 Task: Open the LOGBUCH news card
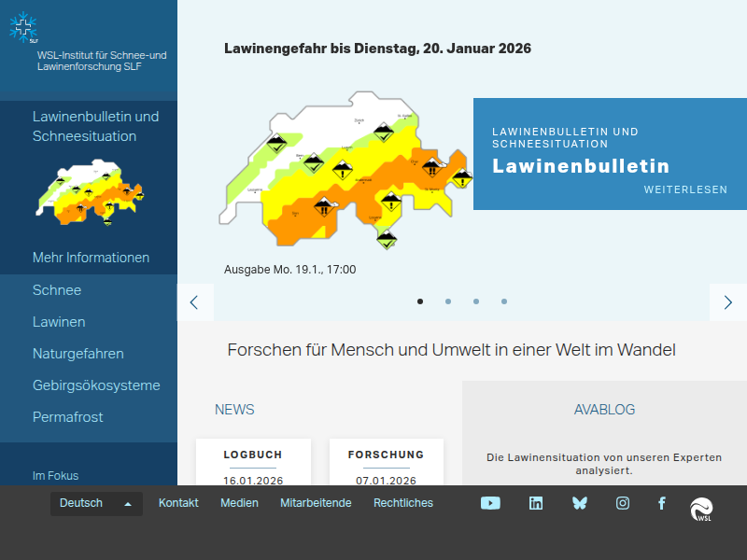click(253, 463)
